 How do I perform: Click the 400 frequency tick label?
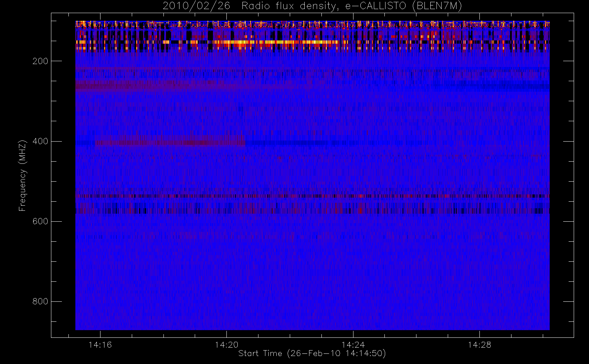pyautogui.click(x=40, y=141)
